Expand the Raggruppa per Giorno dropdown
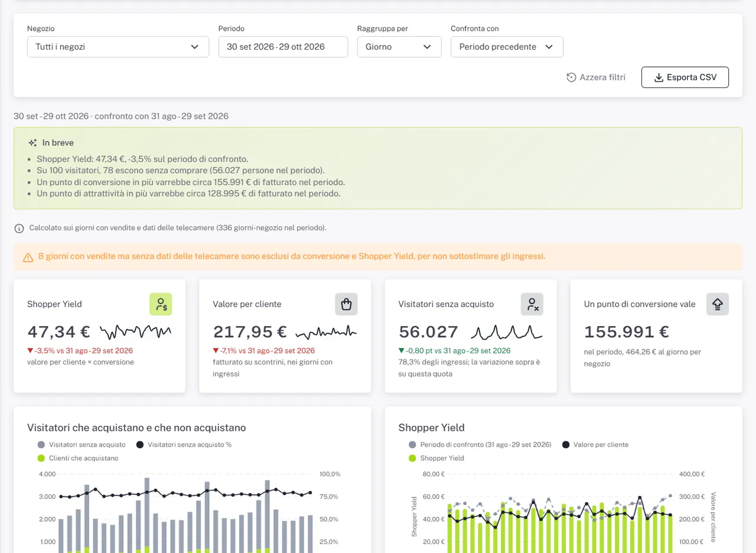 coord(399,47)
